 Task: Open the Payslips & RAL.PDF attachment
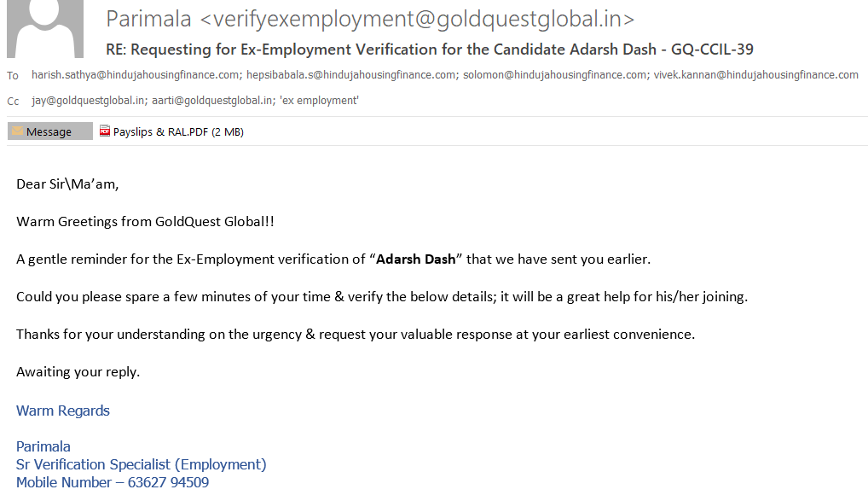(177, 131)
